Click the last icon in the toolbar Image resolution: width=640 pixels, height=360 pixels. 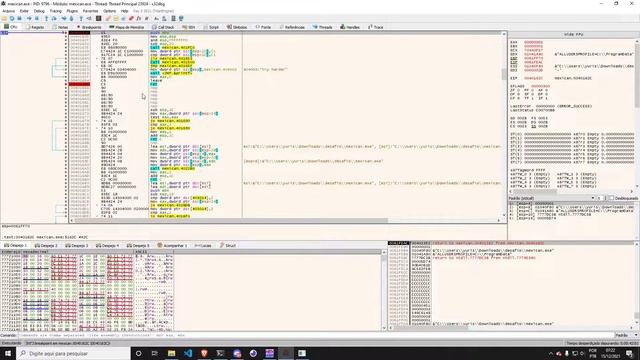point(180,18)
